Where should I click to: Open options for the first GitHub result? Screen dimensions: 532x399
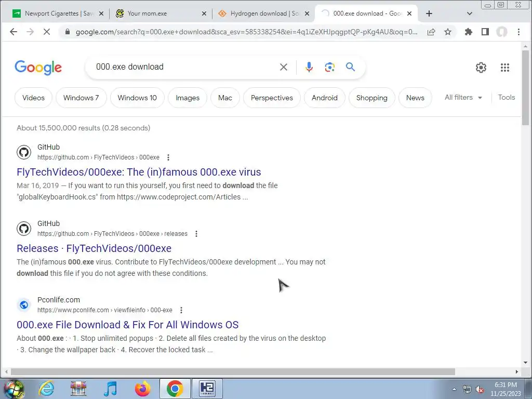pos(168,157)
